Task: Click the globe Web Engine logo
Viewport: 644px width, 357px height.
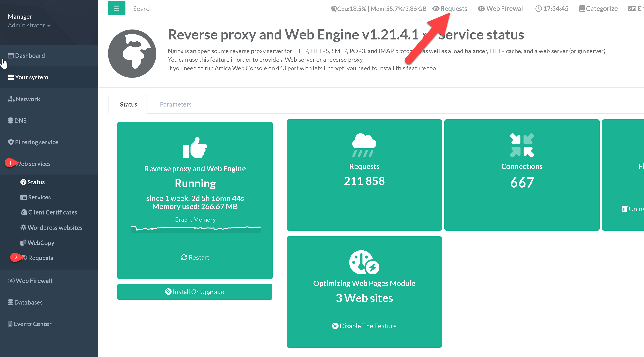Action: coord(132,54)
